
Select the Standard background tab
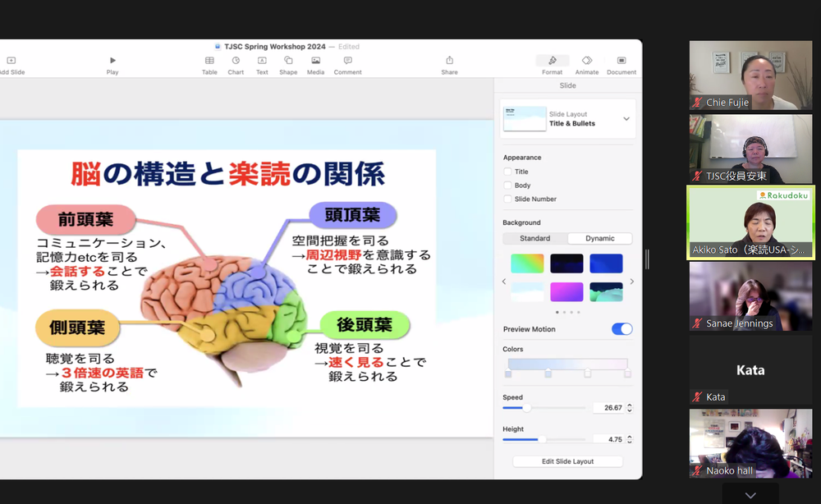[534, 238]
